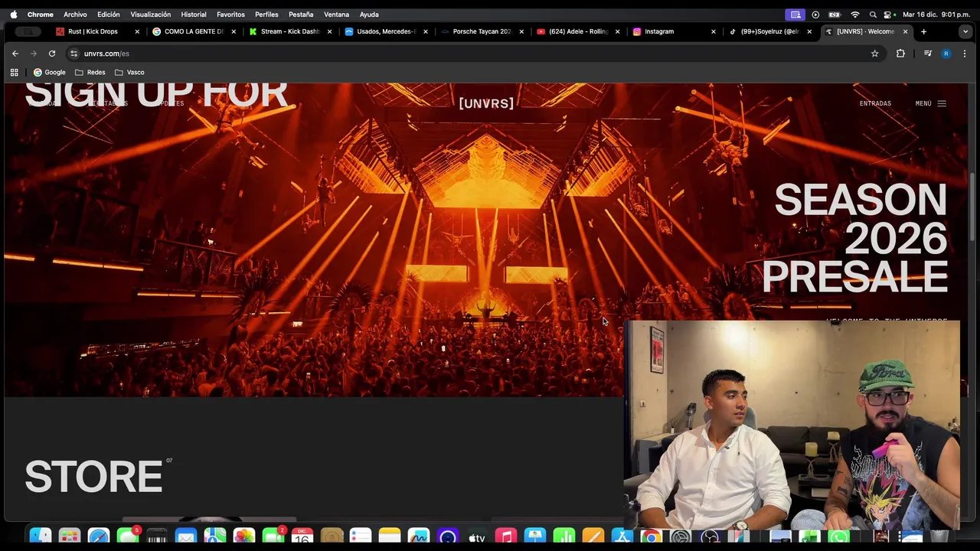Image resolution: width=980 pixels, height=551 pixels.
Task: Open the Archivo menu
Action: click(75, 14)
